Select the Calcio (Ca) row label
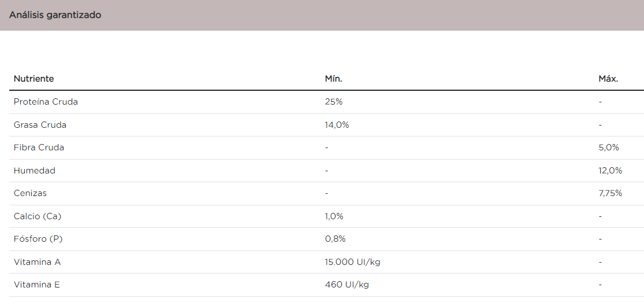Viewport: 644px width, 306px height. 38,216
